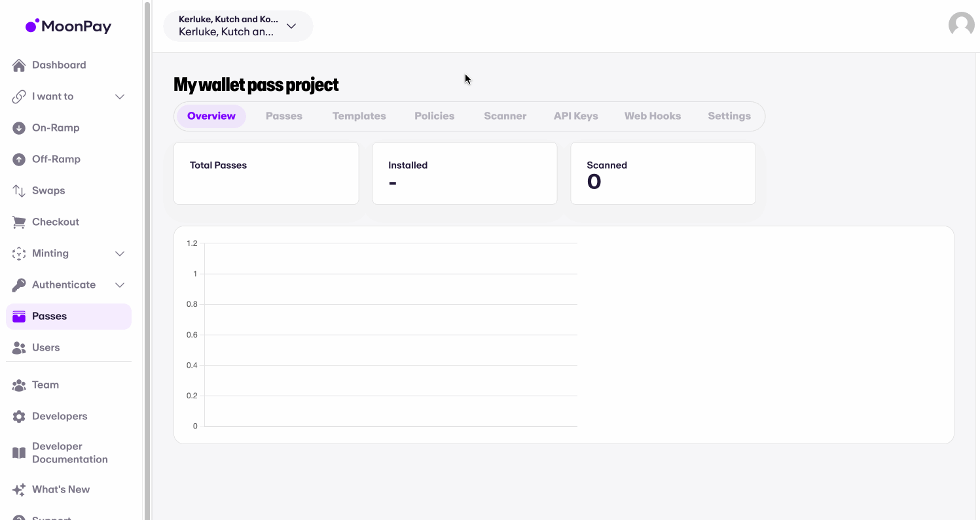Image resolution: width=980 pixels, height=520 pixels.
Task: Click the What's New sparkle icon
Action: (x=19, y=490)
